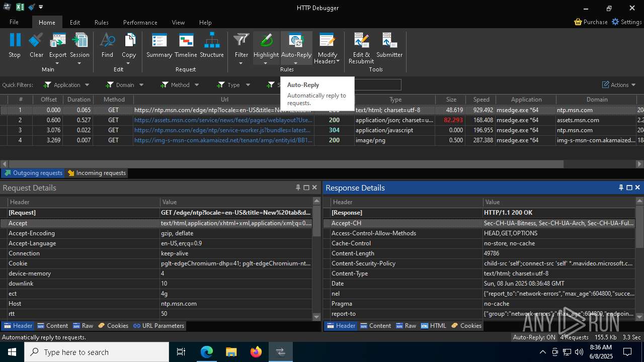
Task: Open Firefox from taskbar
Action: (x=256, y=352)
